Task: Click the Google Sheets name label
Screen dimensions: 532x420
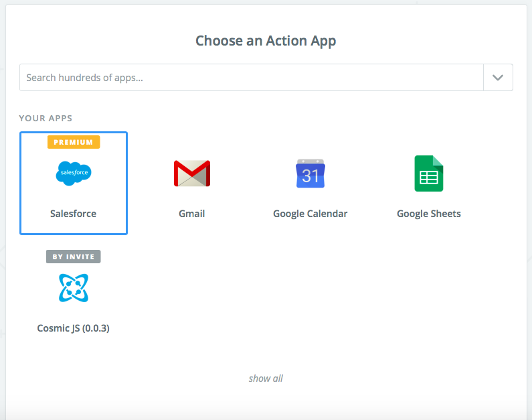Action: 428,214
